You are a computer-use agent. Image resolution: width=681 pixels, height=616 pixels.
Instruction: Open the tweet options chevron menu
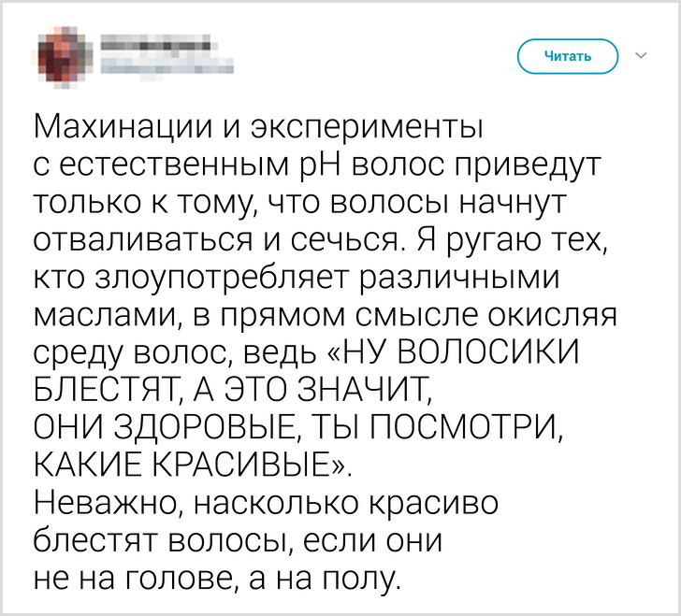coord(641,55)
